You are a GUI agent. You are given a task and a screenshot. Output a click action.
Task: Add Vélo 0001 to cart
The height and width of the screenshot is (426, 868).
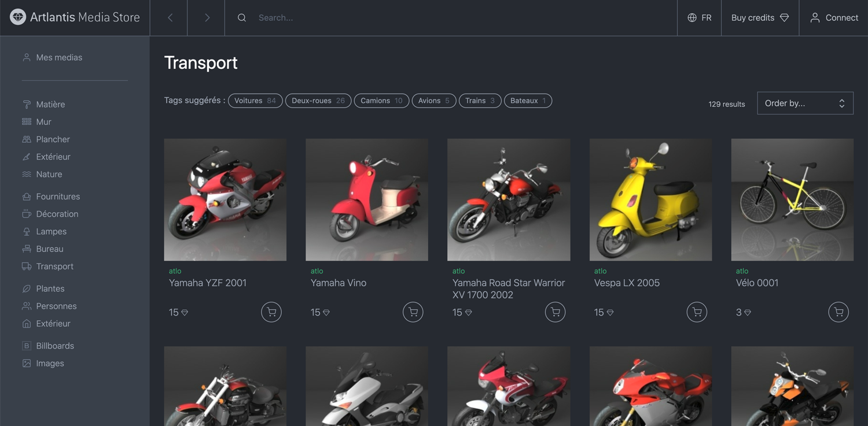[838, 312]
